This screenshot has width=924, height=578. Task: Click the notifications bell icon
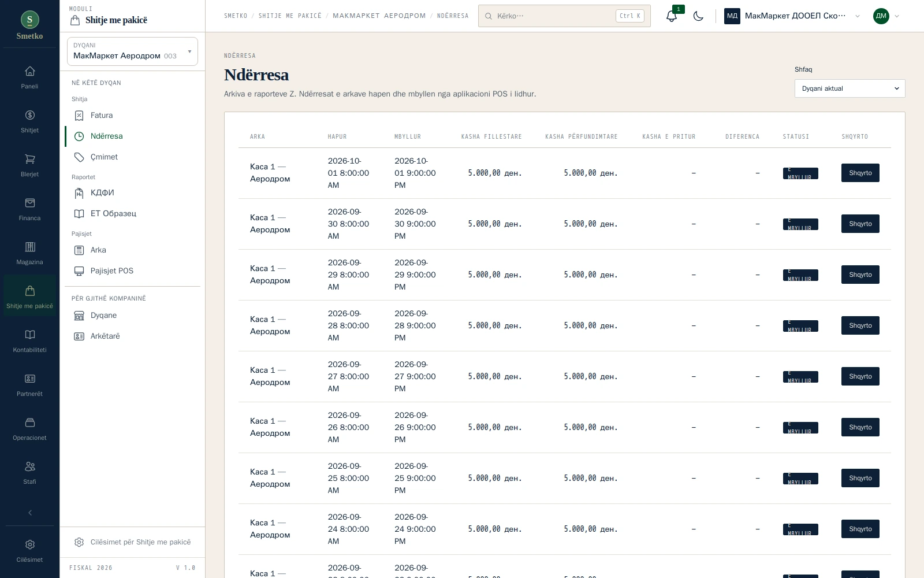click(x=671, y=16)
